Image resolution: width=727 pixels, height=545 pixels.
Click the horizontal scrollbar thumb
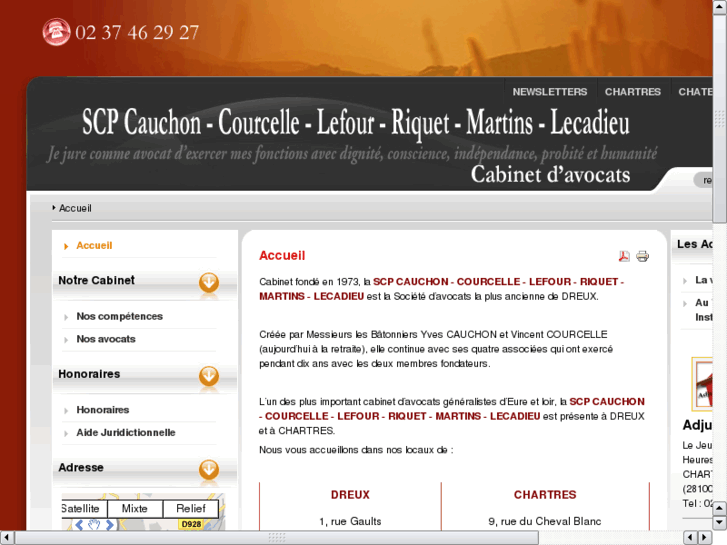[277, 538]
